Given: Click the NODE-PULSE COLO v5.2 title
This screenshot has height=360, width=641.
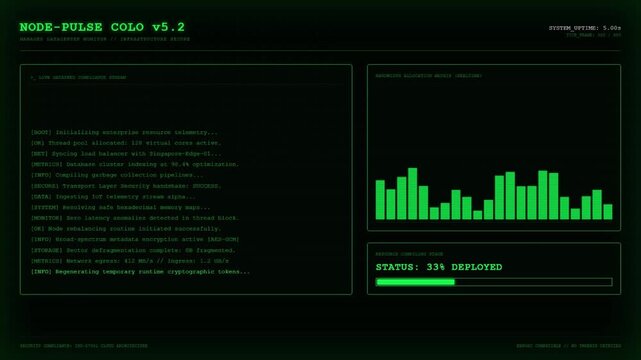Looking at the screenshot, I should coord(102,27).
